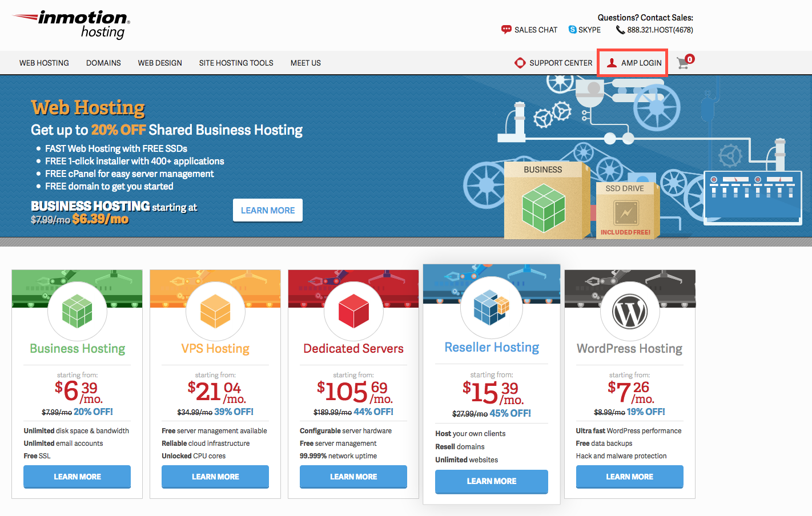Click the Web Hosting banner heading
The width and height of the screenshot is (812, 516).
[88, 108]
